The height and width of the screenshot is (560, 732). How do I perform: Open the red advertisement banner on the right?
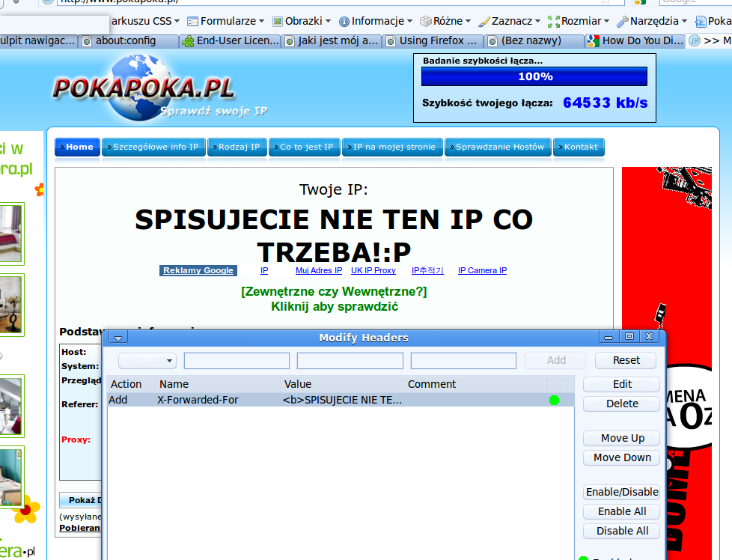(x=667, y=363)
